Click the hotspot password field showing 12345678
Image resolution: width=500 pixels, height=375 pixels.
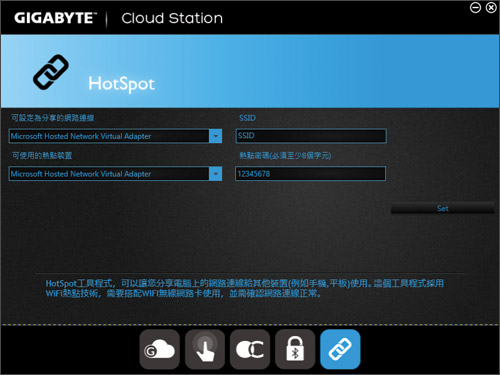pos(310,174)
